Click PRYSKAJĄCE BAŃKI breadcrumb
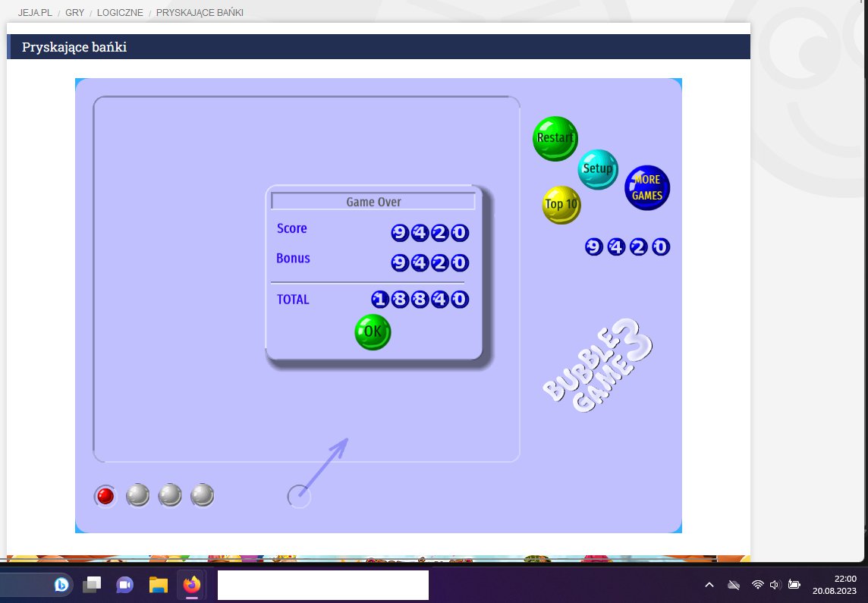The image size is (868, 603). (x=200, y=13)
